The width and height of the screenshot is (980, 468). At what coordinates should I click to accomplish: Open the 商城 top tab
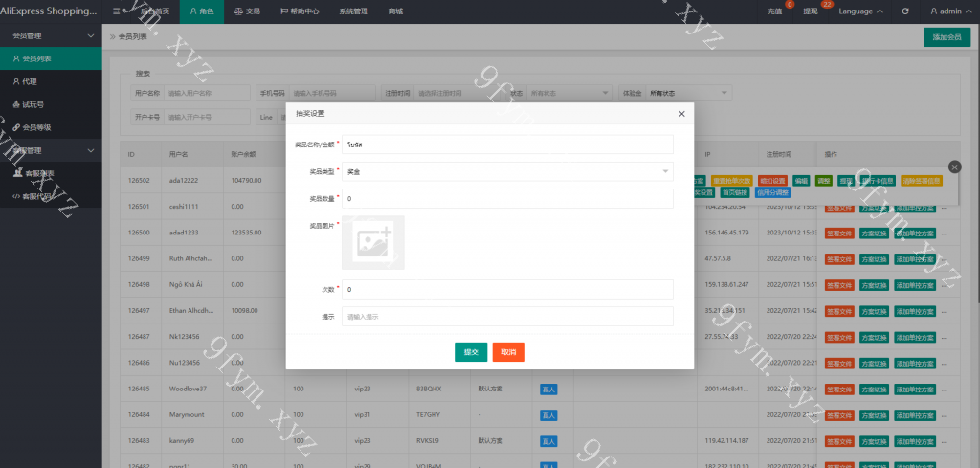[395, 11]
